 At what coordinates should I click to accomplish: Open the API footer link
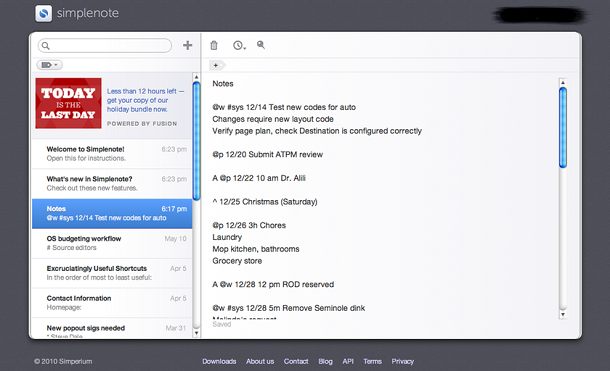tap(348, 361)
